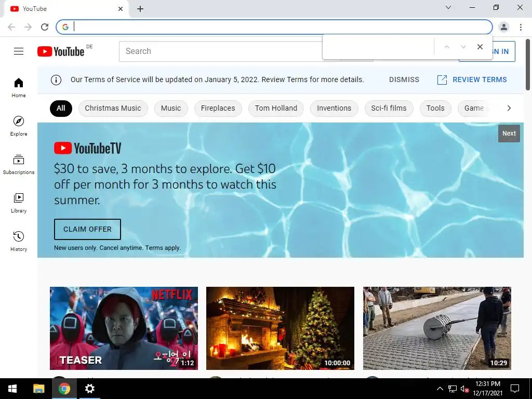Open the YouTube hamburger guide menu
The height and width of the screenshot is (399, 532).
click(19, 51)
